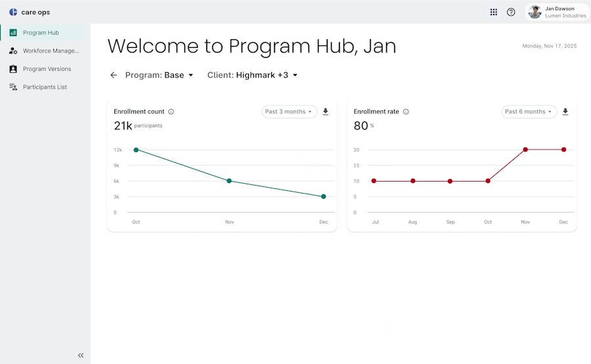Click the October data point on Enrollment count
This screenshot has height=364, width=591.
coord(136,150)
